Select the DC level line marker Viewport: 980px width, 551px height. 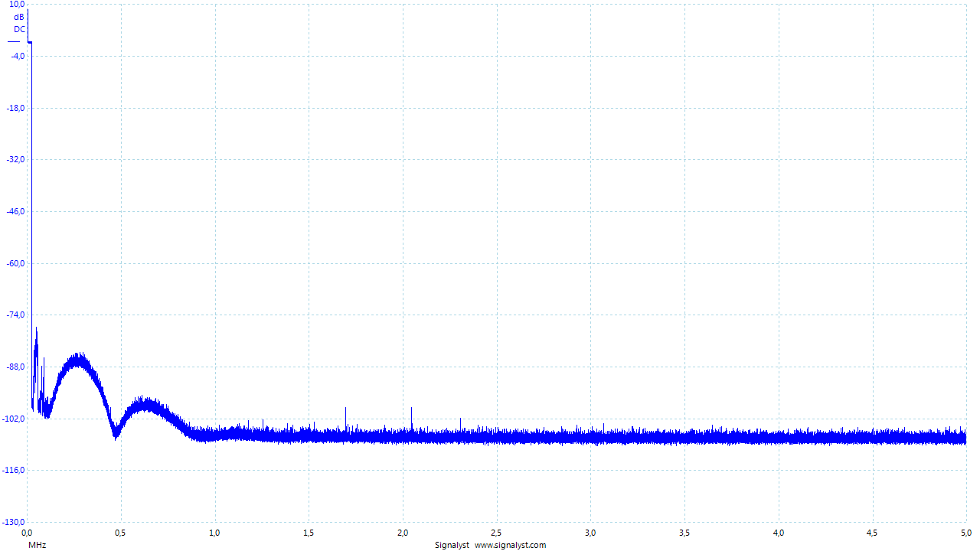(x=14, y=41)
